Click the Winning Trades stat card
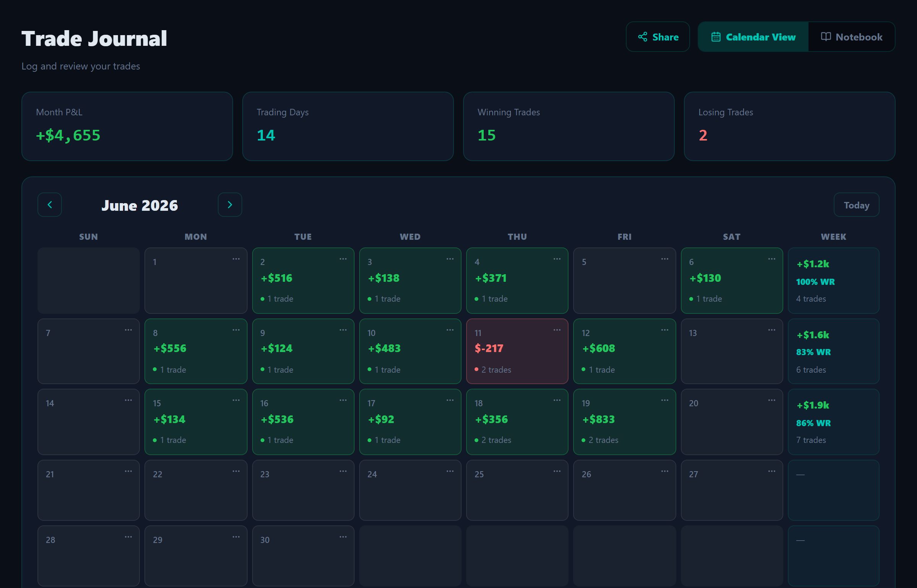This screenshot has height=588, width=917. [x=569, y=126]
